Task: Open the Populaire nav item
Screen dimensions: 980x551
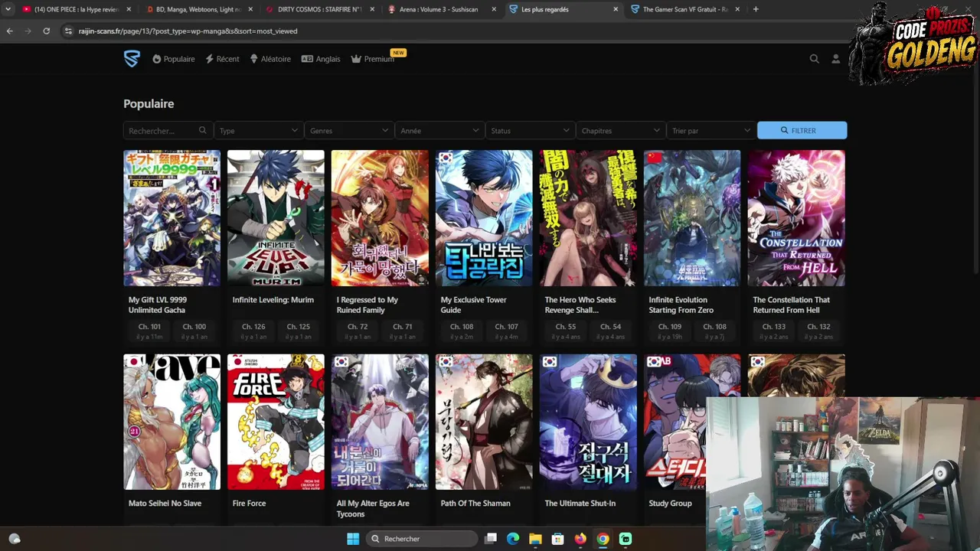Action: click(174, 59)
